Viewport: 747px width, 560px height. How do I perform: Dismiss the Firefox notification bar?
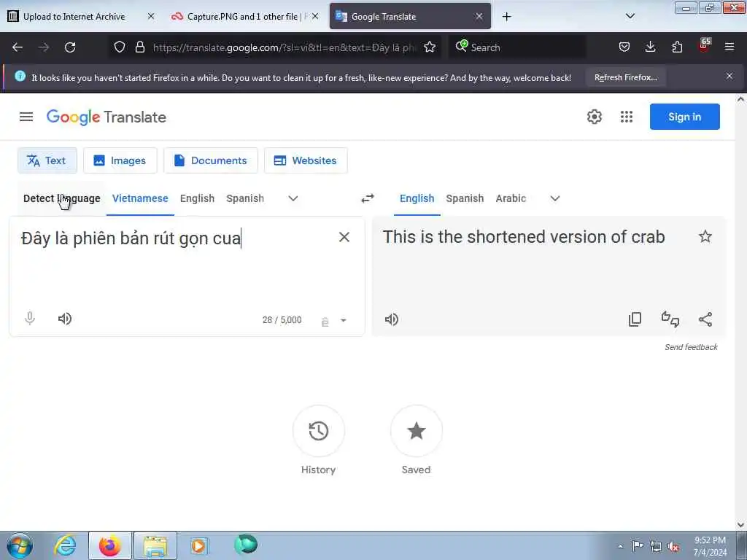729,76
